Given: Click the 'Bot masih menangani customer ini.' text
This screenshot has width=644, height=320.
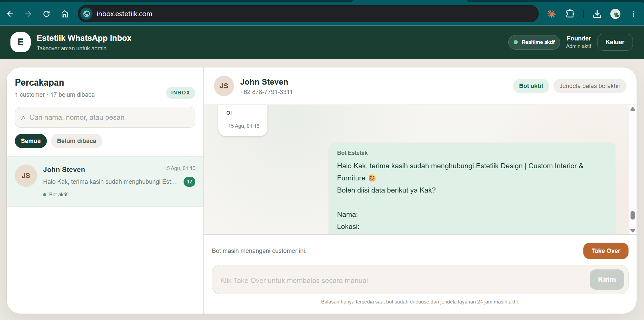Looking at the screenshot, I should click(259, 251).
